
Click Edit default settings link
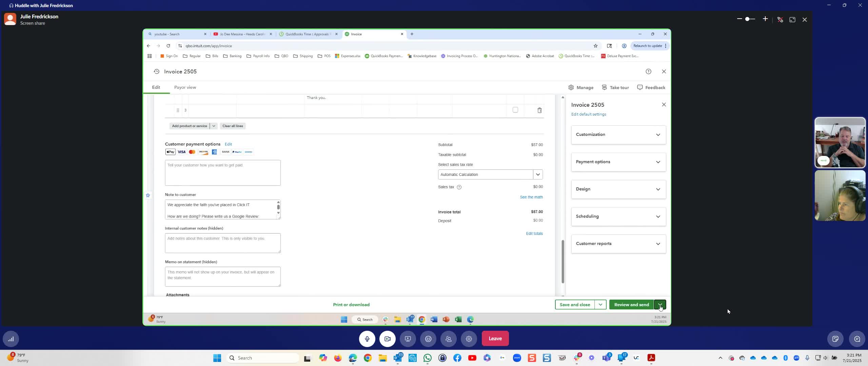point(588,114)
